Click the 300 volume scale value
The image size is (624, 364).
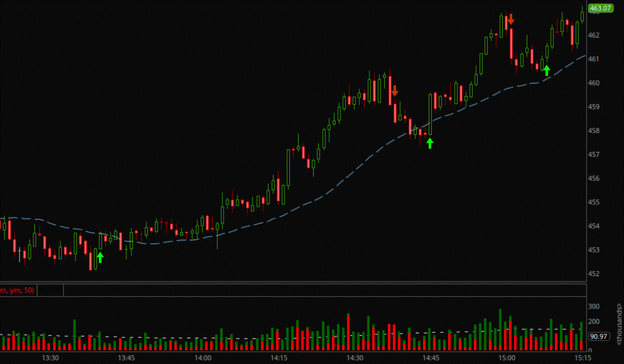(x=595, y=306)
